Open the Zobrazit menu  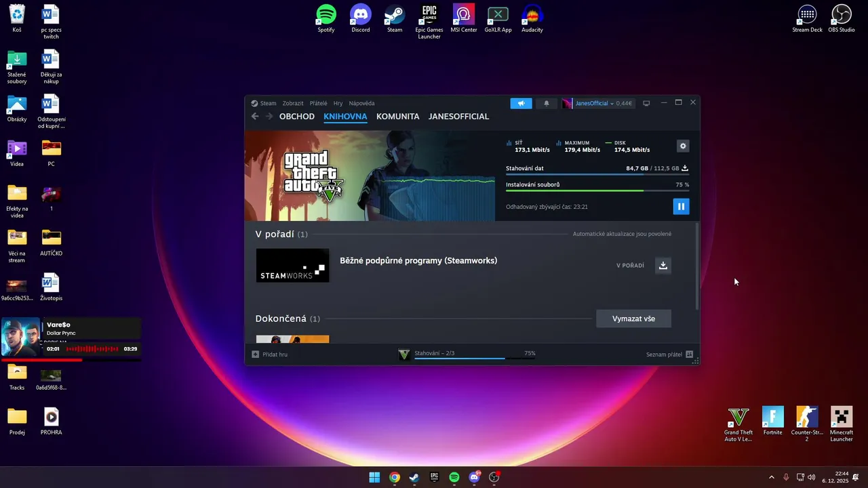coord(293,104)
